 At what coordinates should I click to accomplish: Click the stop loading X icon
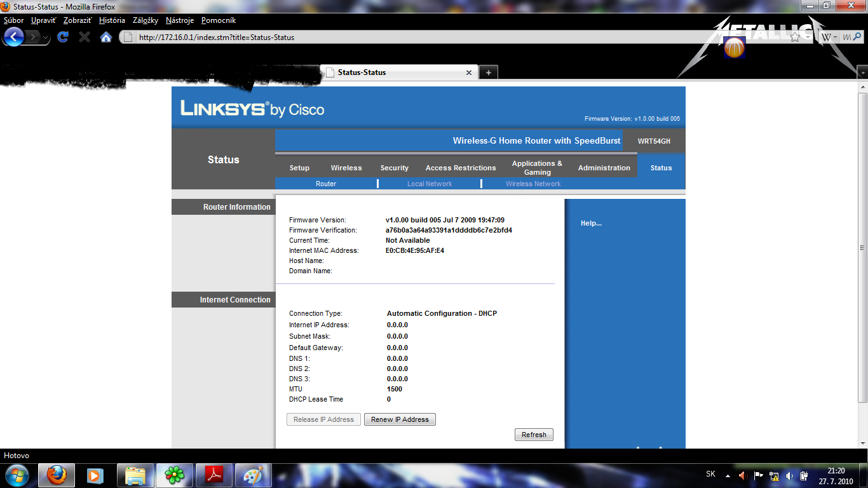(x=84, y=37)
